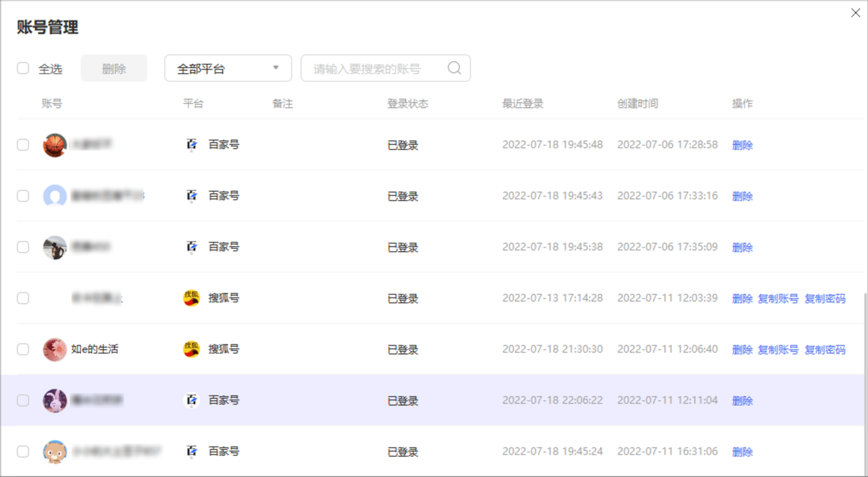Delete account created 2022-07-06 17:35:09
This screenshot has height=477, width=868.
742,247
